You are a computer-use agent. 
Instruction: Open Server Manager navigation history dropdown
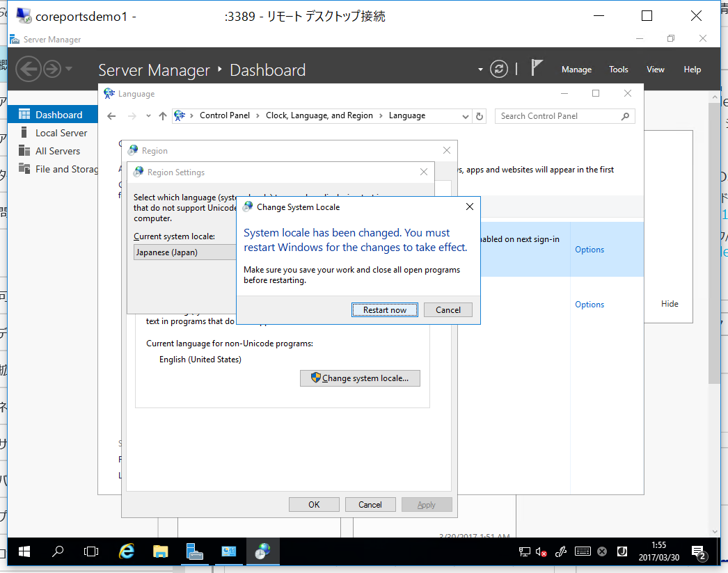point(69,69)
